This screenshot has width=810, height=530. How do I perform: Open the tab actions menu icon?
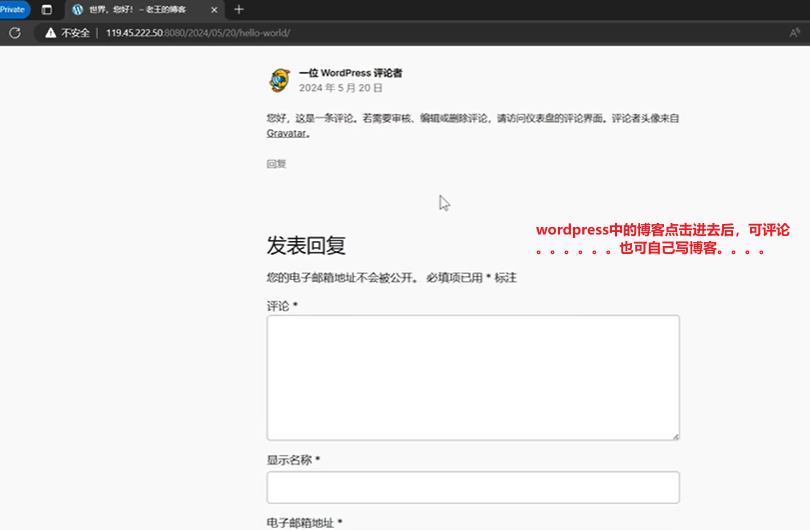[x=46, y=9]
